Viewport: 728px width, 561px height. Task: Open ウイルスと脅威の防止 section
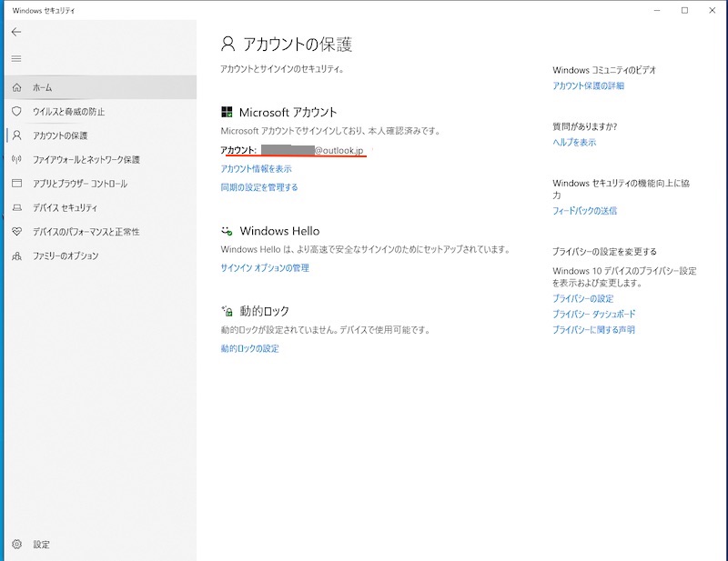tap(100, 111)
